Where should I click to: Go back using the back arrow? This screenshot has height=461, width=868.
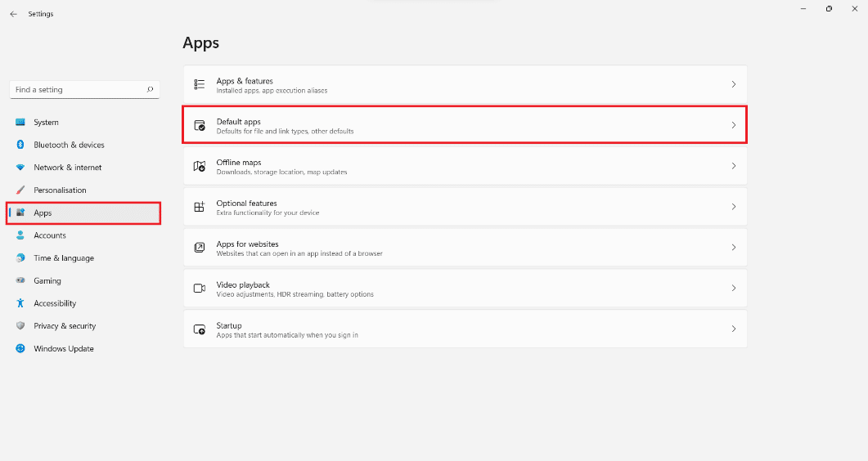pyautogui.click(x=13, y=14)
